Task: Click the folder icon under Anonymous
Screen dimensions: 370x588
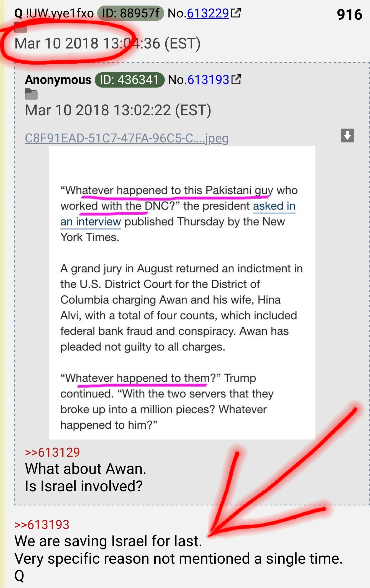Action: point(31,94)
